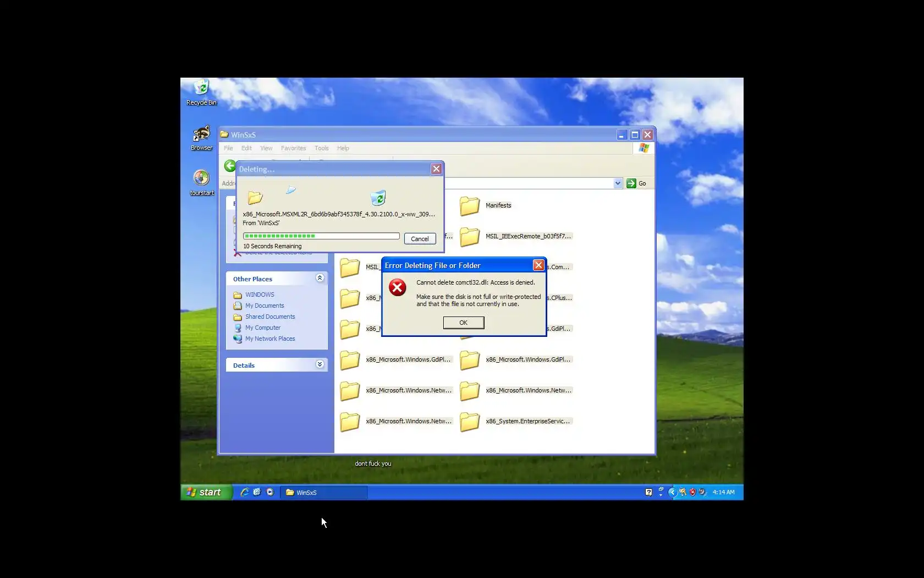Screen dimensions: 924x578
Task: Close the Error Deleting File dialog
Action: (x=538, y=265)
